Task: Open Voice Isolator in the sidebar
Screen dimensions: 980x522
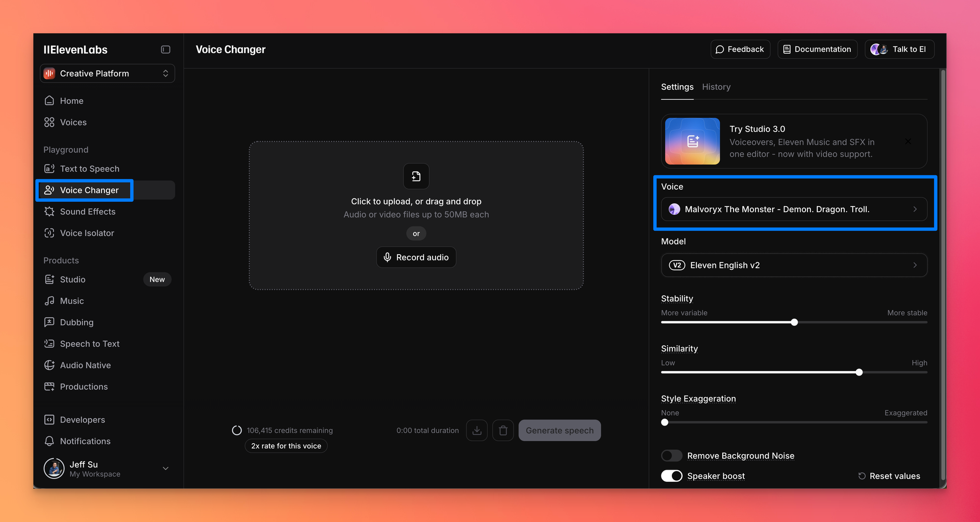Action: [107, 233]
